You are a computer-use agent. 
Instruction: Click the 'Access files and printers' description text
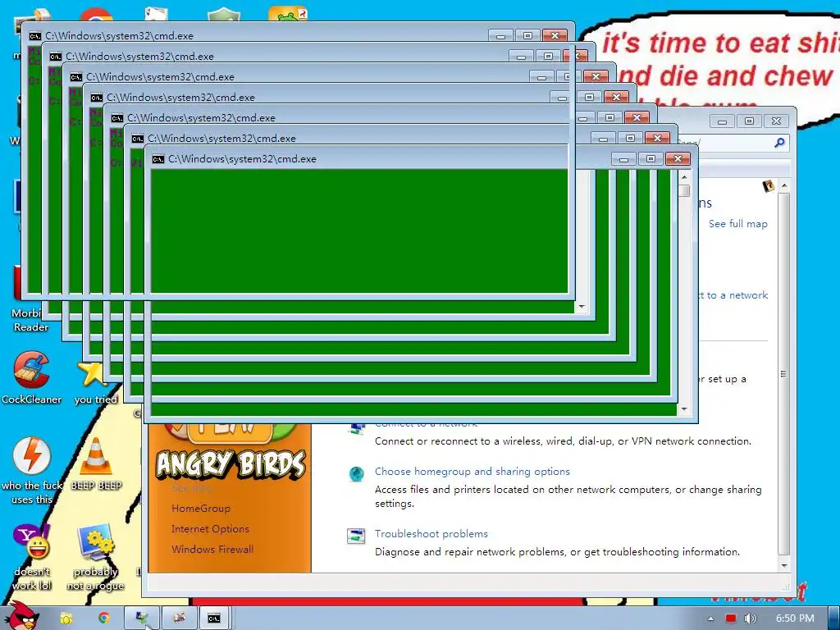[568, 496]
